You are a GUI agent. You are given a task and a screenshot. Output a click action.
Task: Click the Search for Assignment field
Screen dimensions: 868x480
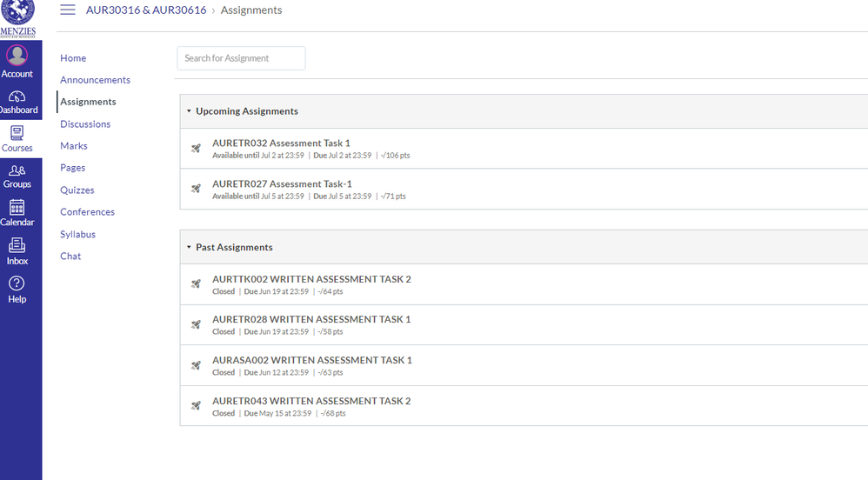tap(241, 58)
